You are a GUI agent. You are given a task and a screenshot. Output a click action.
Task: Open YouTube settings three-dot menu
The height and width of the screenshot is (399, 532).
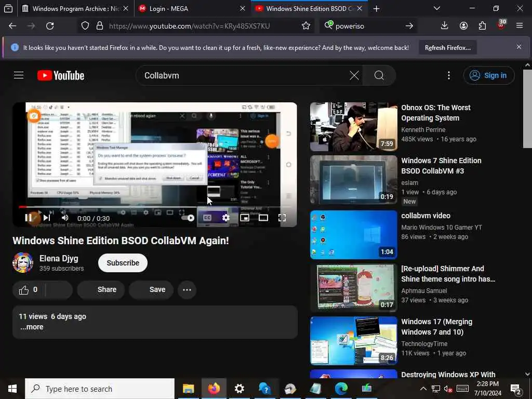[448, 75]
